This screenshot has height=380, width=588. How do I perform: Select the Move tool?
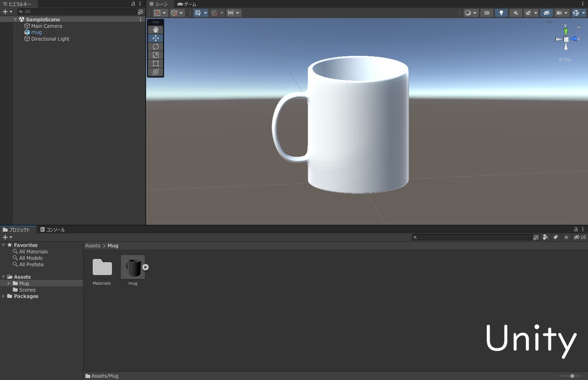click(x=155, y=38)
